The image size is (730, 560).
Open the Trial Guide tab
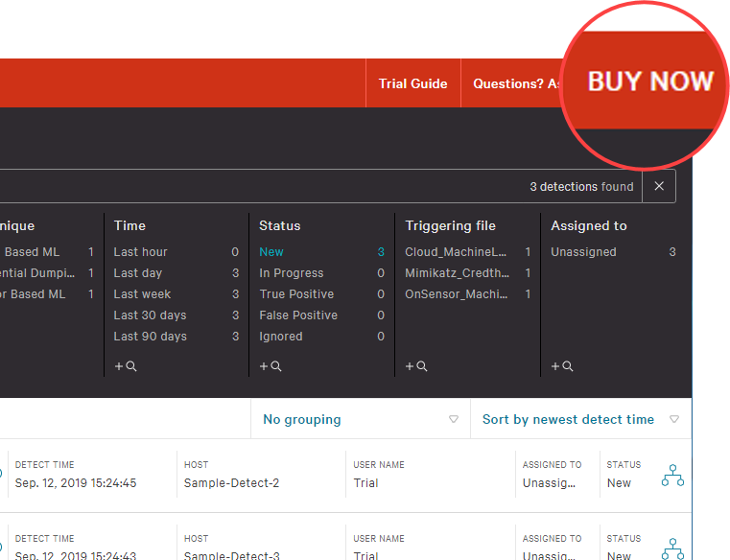(412, 83)
